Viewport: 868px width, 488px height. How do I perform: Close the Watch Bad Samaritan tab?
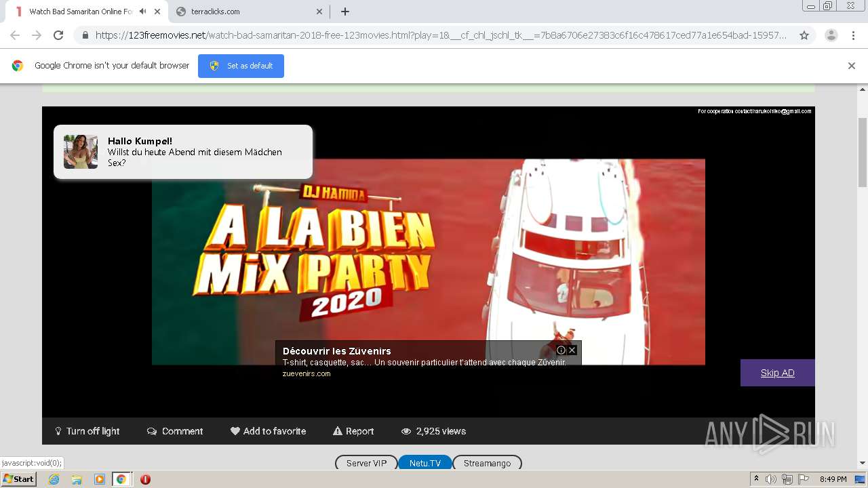[x=157, y=12]
